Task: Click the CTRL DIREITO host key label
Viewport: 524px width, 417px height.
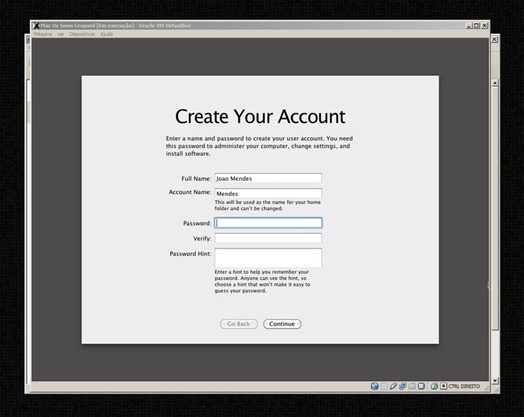Action: coord(464,386)
